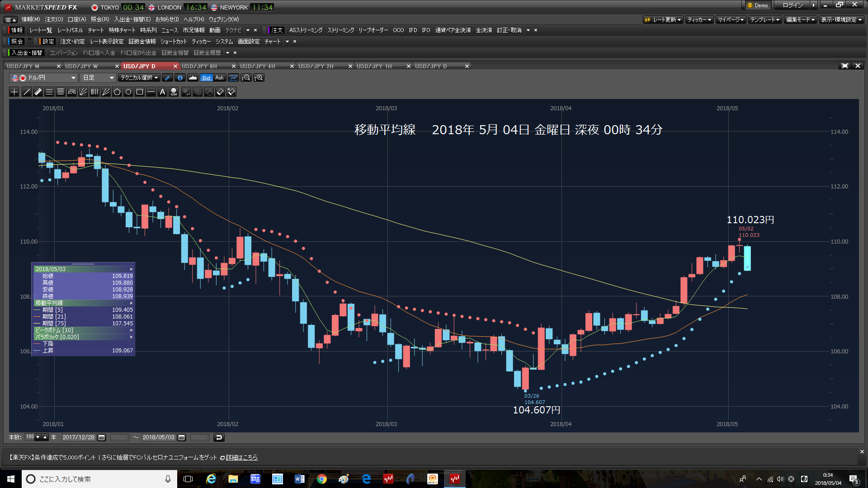Select the rectangle shape tool
This screenshot has width=868, height=488.
pyautogui.click(x=140, y=92)
